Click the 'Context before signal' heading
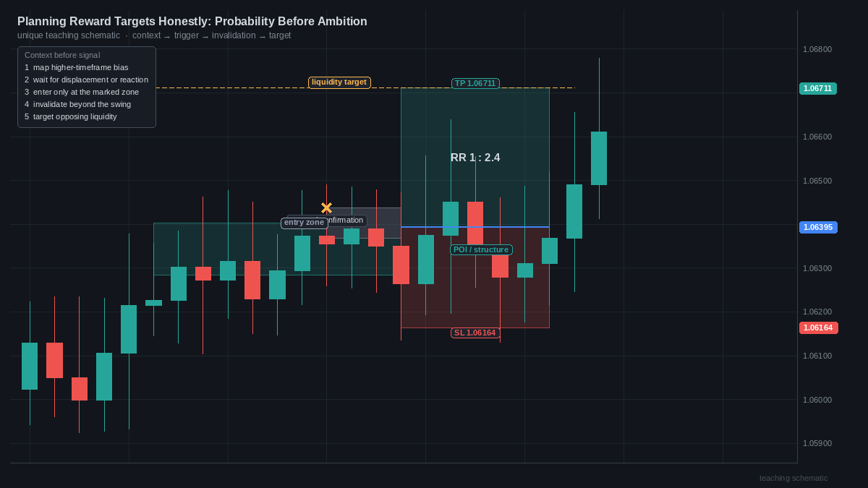Image resolution: width=868 pixels, height=488 pixels. pyautogui.click(x=62, y=55)
